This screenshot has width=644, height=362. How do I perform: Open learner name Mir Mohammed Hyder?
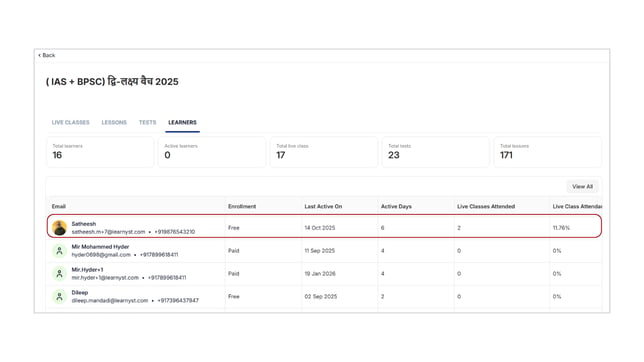pyautogui.click(x=100, y=247)
